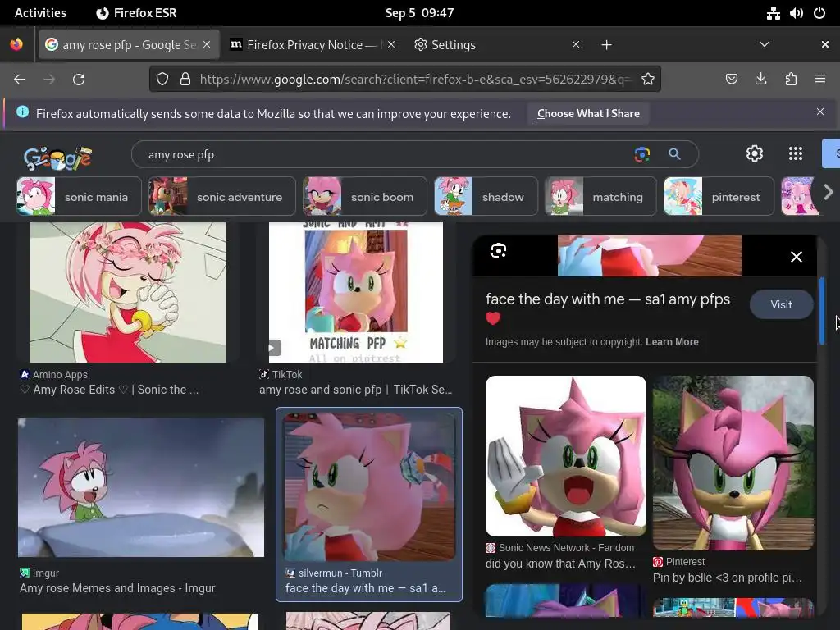The height and width of the screenshot is (630, 840).
Task: View site security padlock info
Action: [185, 80]
